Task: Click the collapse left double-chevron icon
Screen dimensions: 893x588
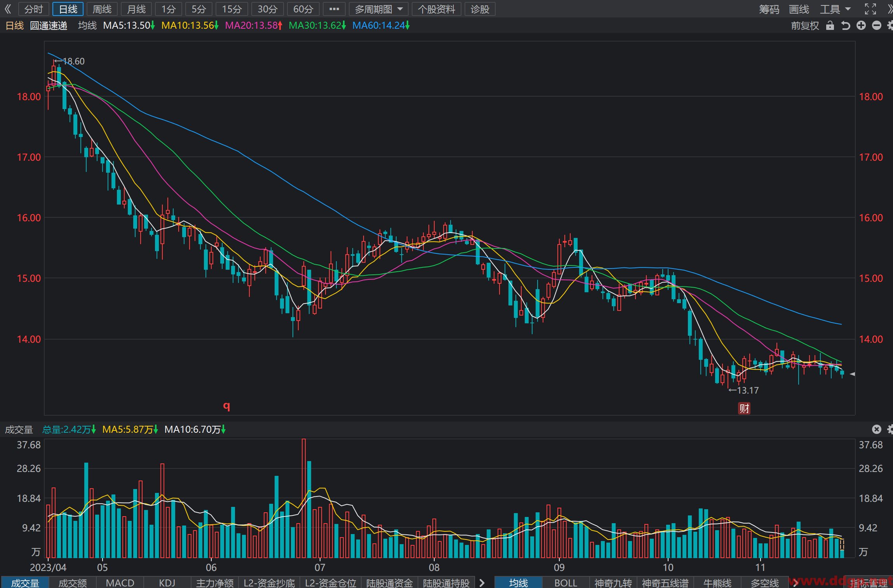Action: click(x=7, y=9)
